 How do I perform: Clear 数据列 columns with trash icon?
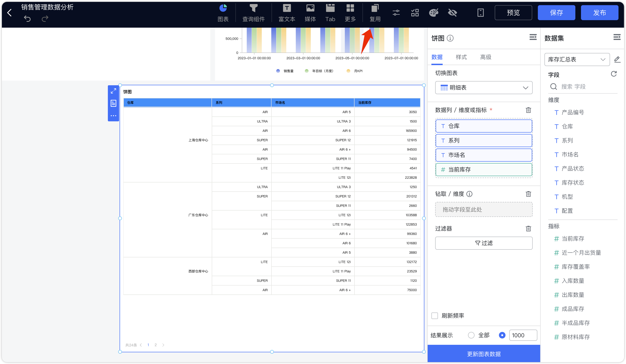tap(528, 110)
